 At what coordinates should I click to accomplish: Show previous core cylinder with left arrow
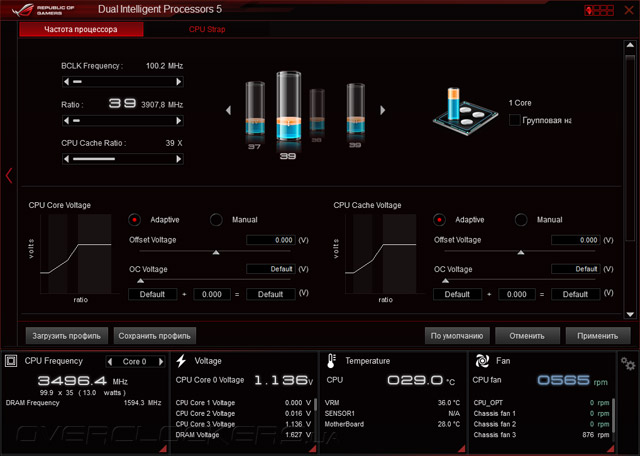coord(228,110)
